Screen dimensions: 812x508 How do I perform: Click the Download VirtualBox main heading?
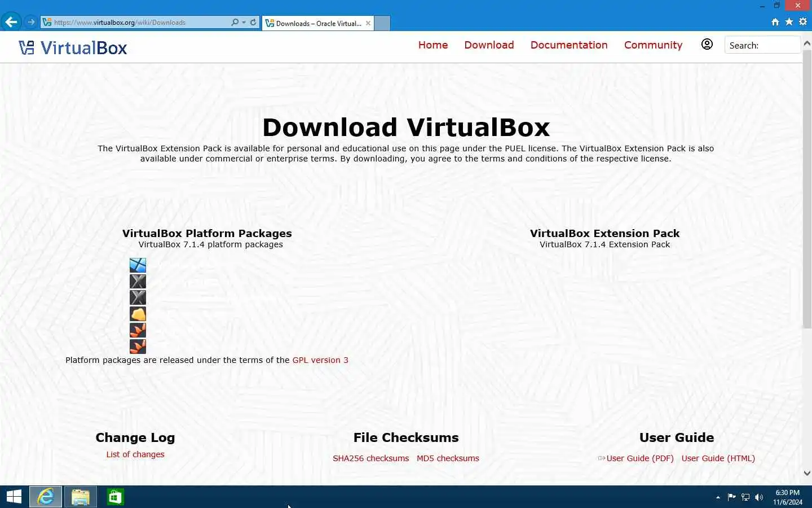pos(406,127)
